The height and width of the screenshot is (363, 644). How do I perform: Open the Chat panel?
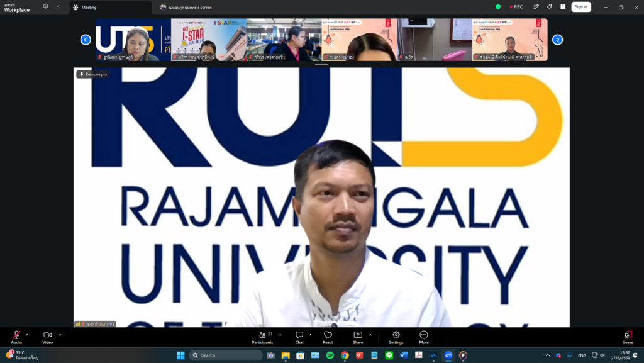299,338
